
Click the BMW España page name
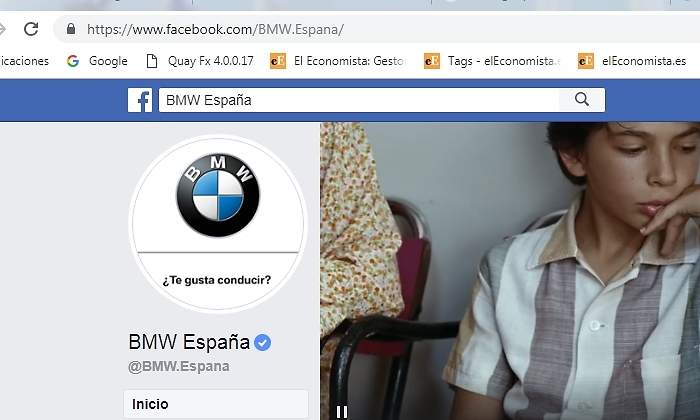tap(189, 342)
